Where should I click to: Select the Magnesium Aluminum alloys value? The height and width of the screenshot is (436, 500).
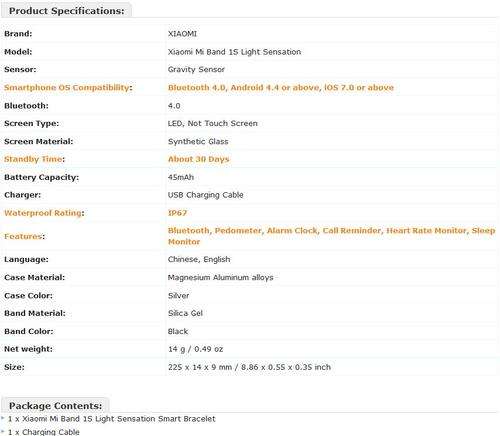[221, 277]
